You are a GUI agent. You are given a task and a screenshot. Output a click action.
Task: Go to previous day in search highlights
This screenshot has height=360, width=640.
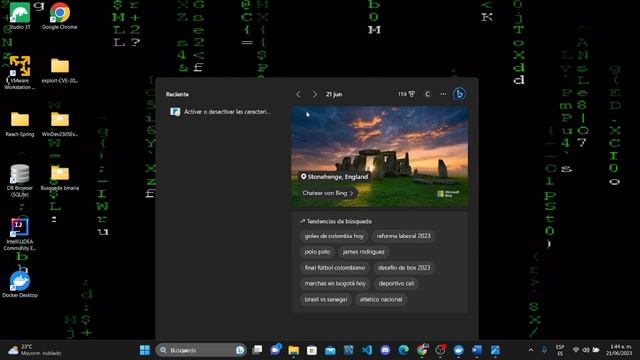point(298,94)
